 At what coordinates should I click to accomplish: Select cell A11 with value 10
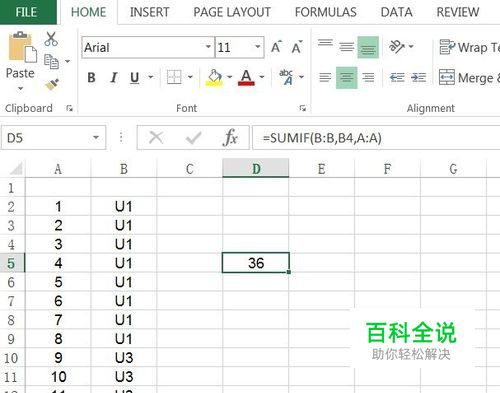pyautogui.click(x=58, y=377)
